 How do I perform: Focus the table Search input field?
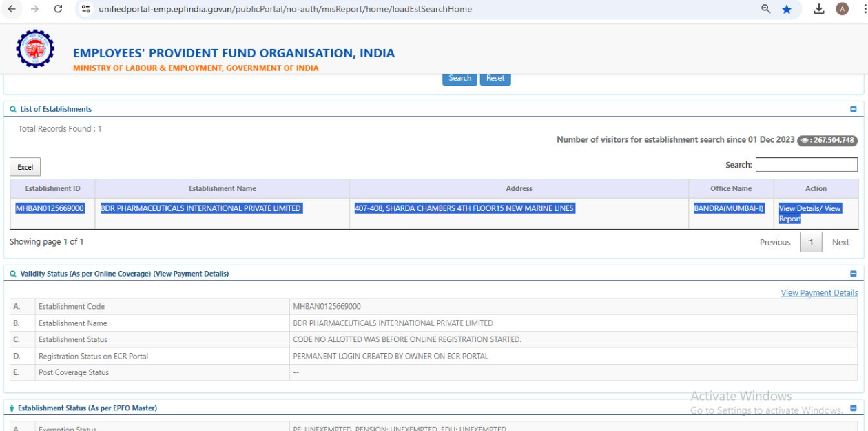click(x=807, y=165)
